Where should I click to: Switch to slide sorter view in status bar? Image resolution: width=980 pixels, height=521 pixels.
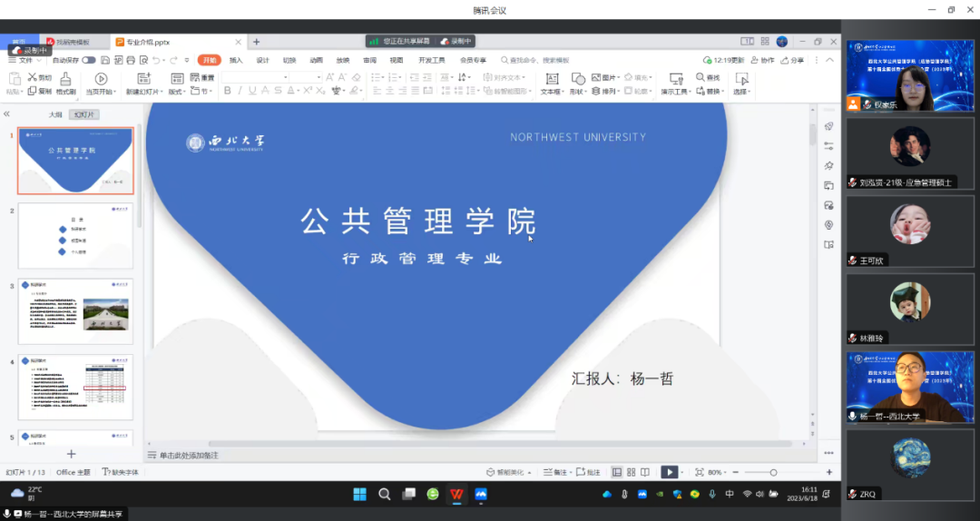631,472
